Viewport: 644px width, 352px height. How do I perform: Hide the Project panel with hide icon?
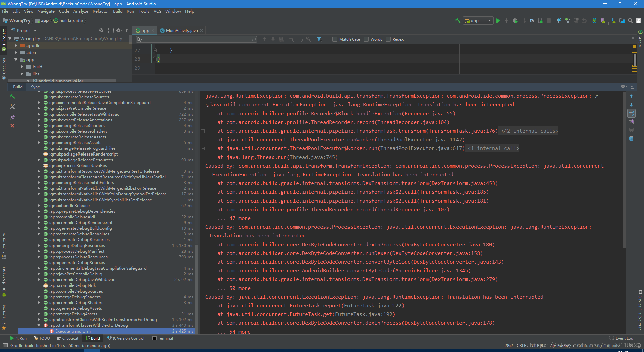(127, 30)
